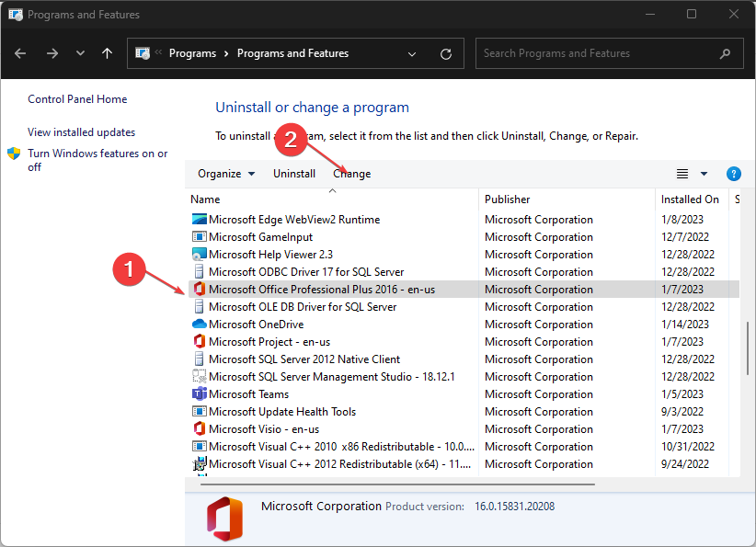Expand the view options dropdown arrow
The height and width of the screenshot is (547, 756).
pyautogui.click(x=704, y=174)
